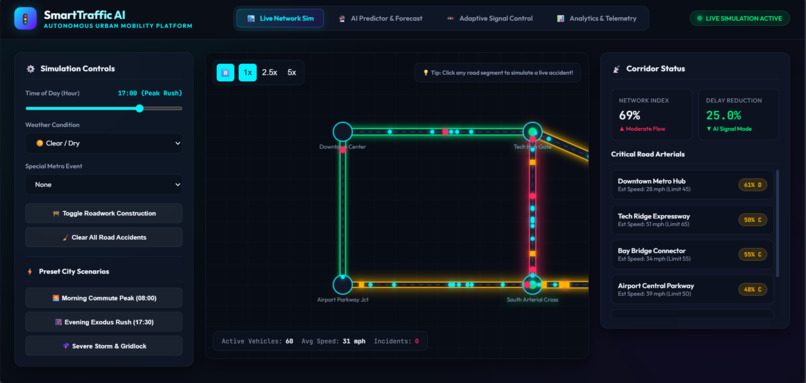Click the Avg Speed 31 mph readout
The height and width of the screenshot is (383, 806).
pyautogui.click(x=333, y=341)
